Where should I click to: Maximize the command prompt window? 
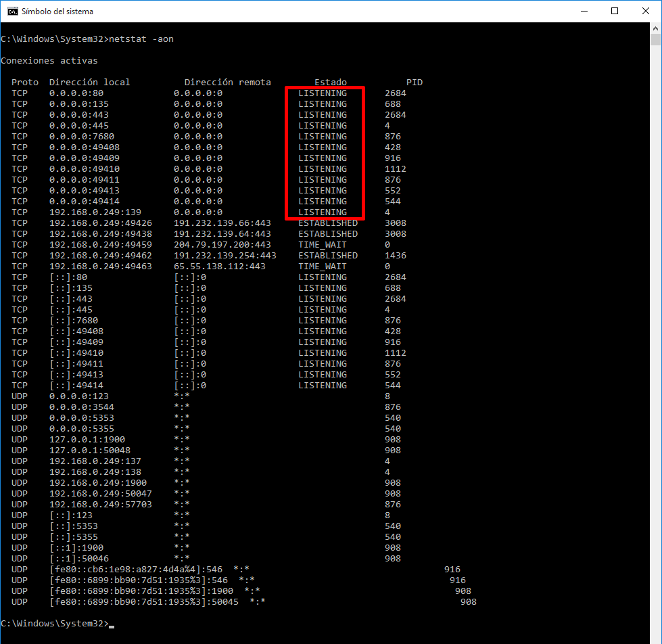pos(615,11)
